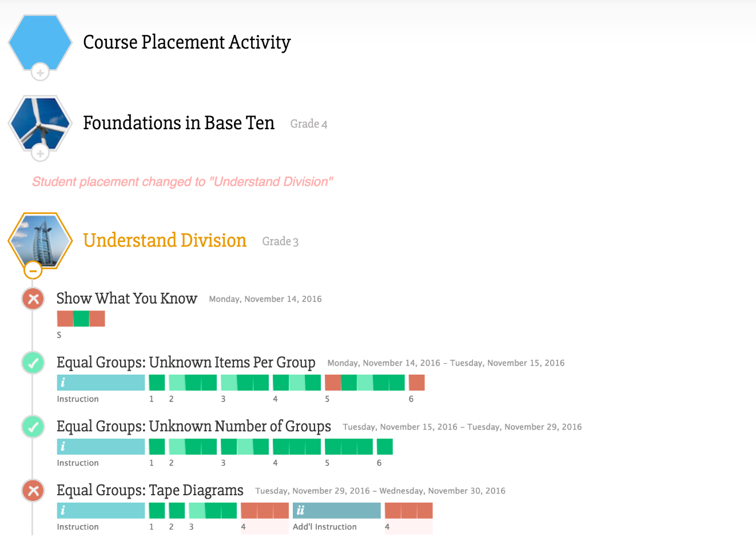Open Add'l Instruction block in Tape Diagrams

336,511
